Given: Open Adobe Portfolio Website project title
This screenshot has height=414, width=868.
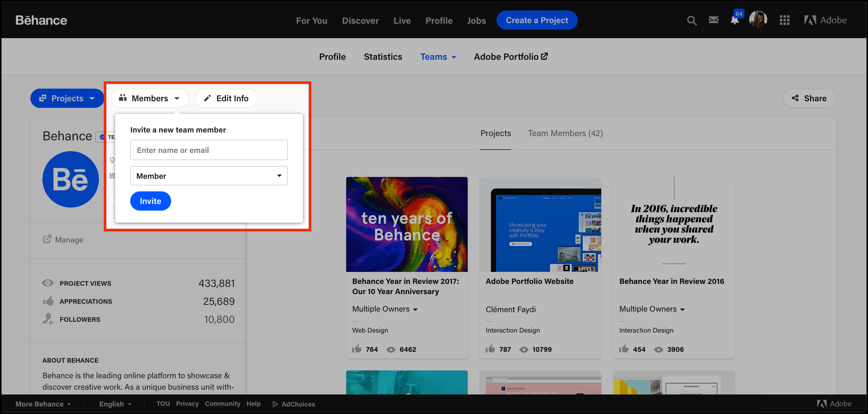Looking at the screenshot, I should (529, 281).
